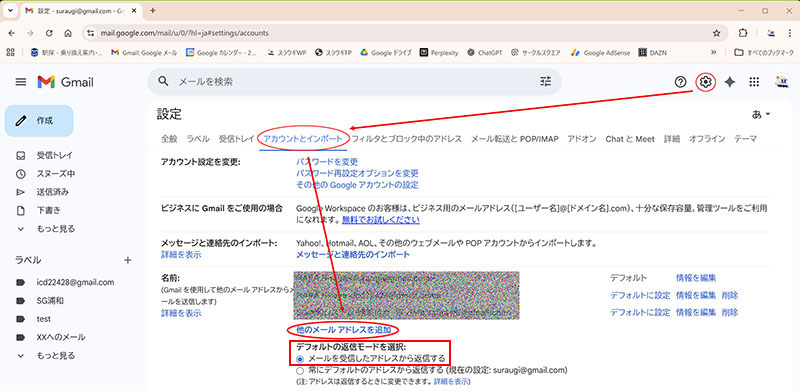Open the Google apps grid

pyautogui.click(x=754, y=82)
